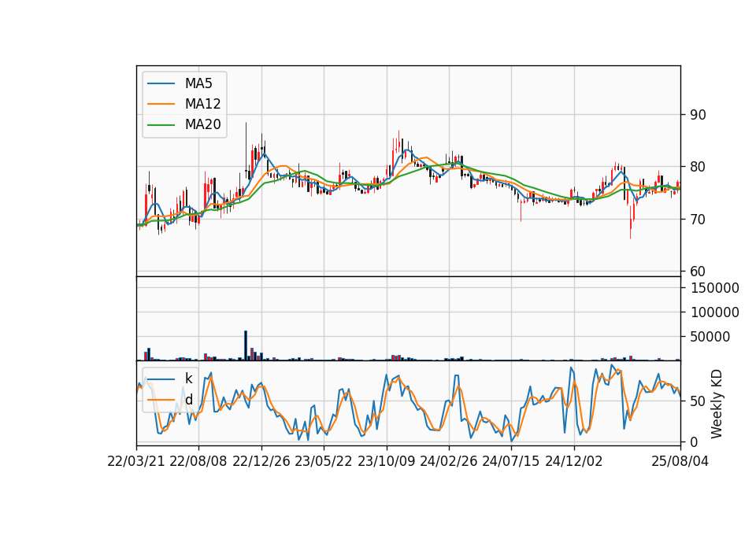756x543 pixels.
Task: Click the 150000 volume axis label
Action: pyautogui.click(x=714, y=288)
